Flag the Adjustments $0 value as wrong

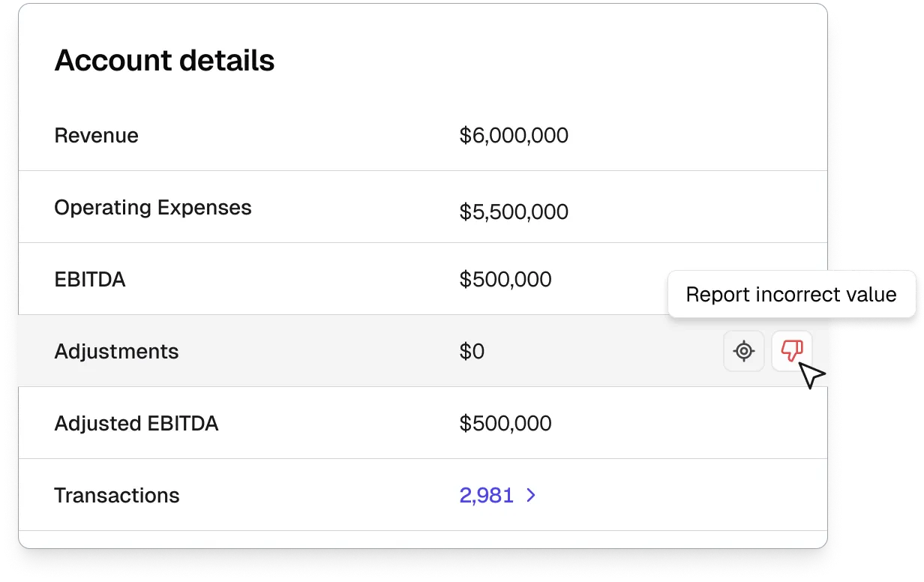(x=791, y=350)
